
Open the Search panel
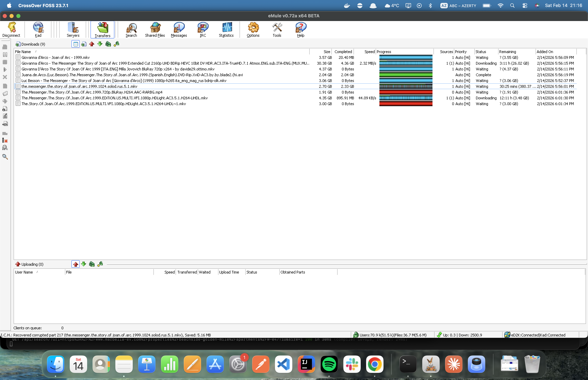click(131, 29)
